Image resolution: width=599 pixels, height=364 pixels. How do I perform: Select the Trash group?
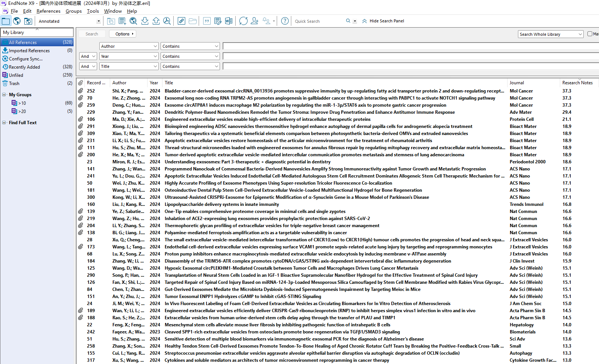pyautogui.click(x=37, y=84)
